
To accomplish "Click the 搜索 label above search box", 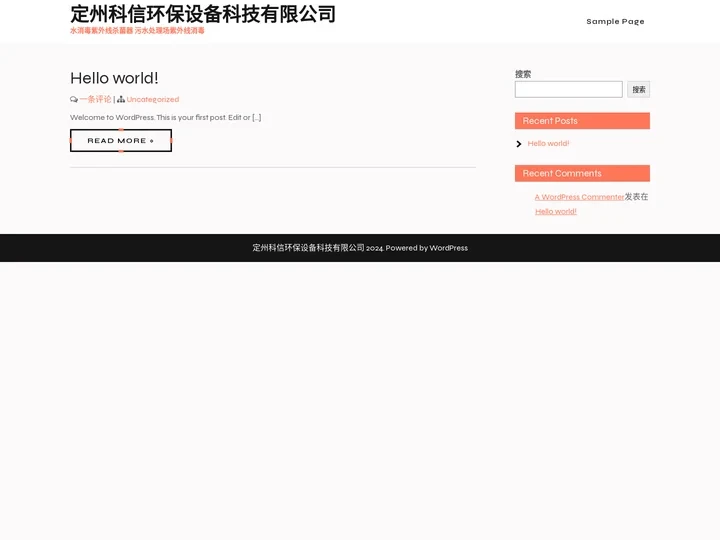I will 523,74.
